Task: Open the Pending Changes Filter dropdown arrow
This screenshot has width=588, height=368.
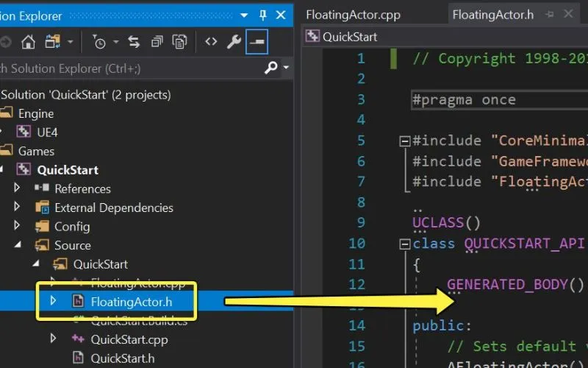Action: (116, 42)
